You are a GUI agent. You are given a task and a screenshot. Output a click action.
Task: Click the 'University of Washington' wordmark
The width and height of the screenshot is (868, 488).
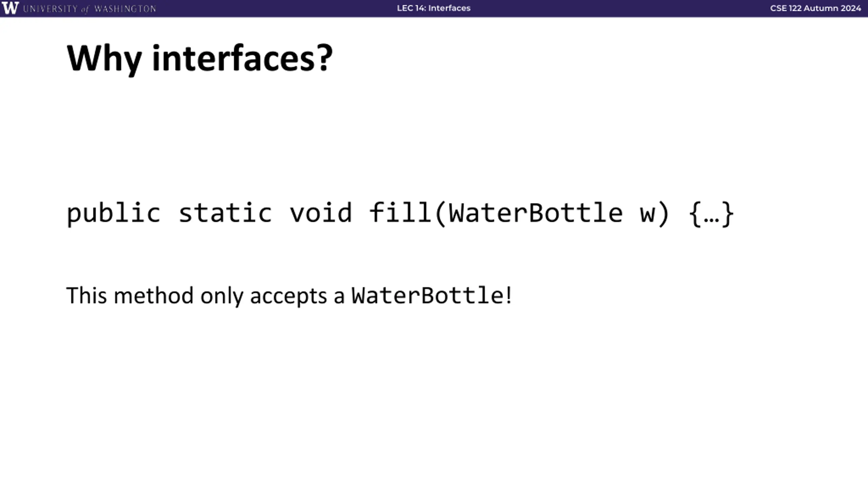90,9
